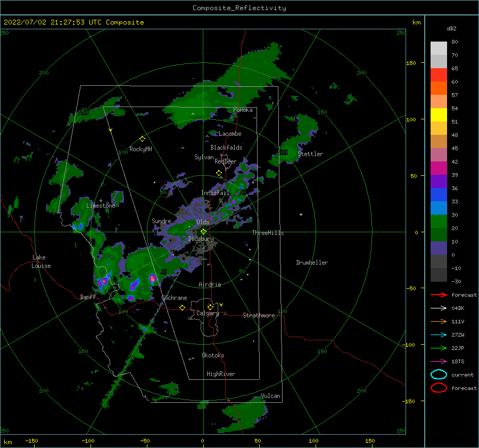
Task: Click the Blackfalds city label
Action: 226,148
